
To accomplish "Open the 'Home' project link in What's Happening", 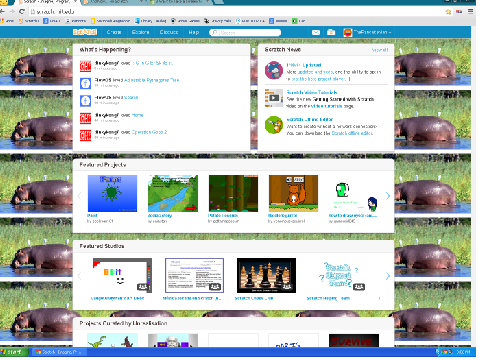I will point(137,115).
